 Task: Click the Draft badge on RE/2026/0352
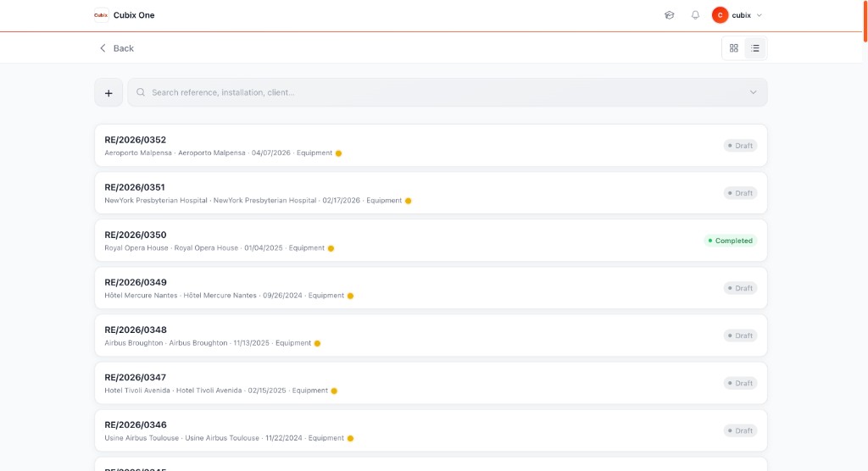740,146
